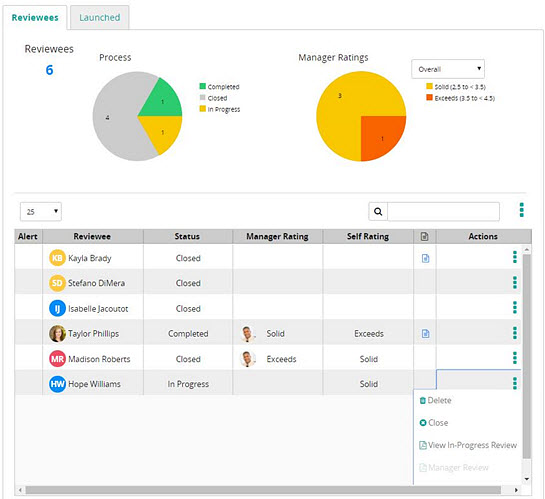Open actions menu for Kayla Brady
Screen dimensions: 545x499
point(515,257)
